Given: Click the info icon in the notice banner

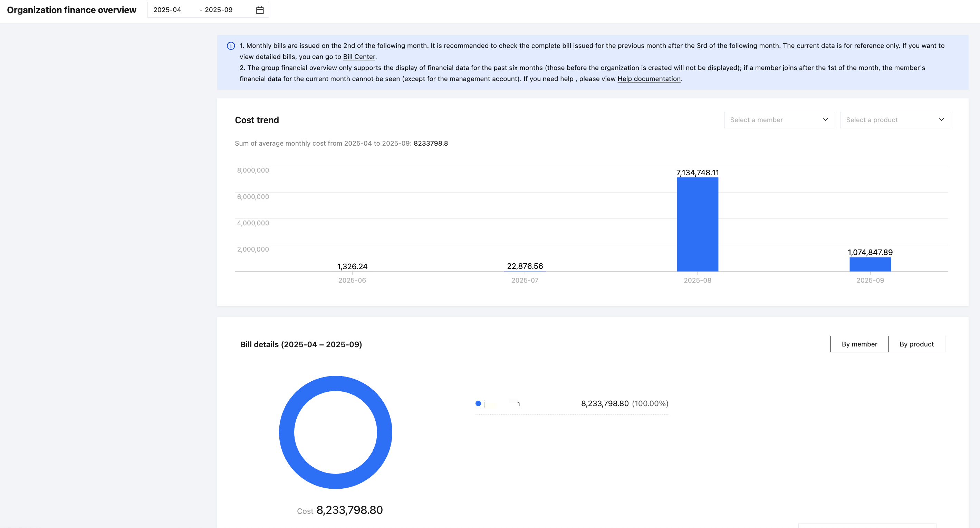Looking at the screenshot, I should (x=231, y=46).
